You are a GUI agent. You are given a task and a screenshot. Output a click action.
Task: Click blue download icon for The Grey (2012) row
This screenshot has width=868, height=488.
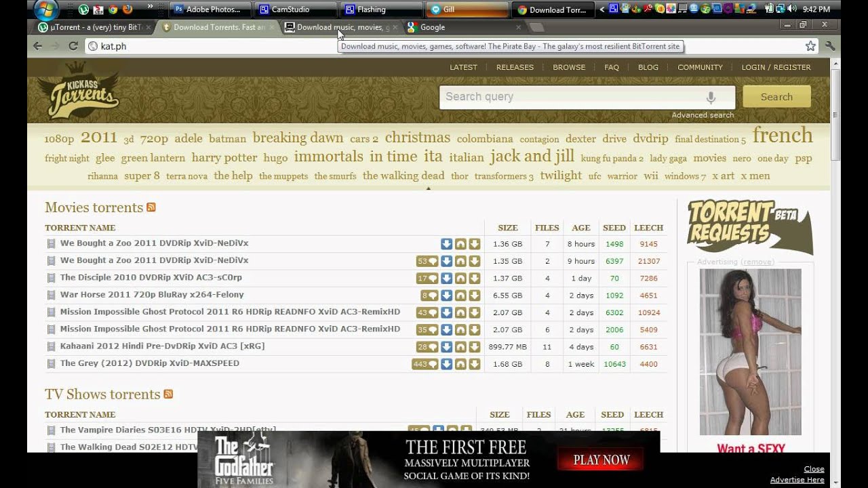pyautogui.click(x=446, y=364)
